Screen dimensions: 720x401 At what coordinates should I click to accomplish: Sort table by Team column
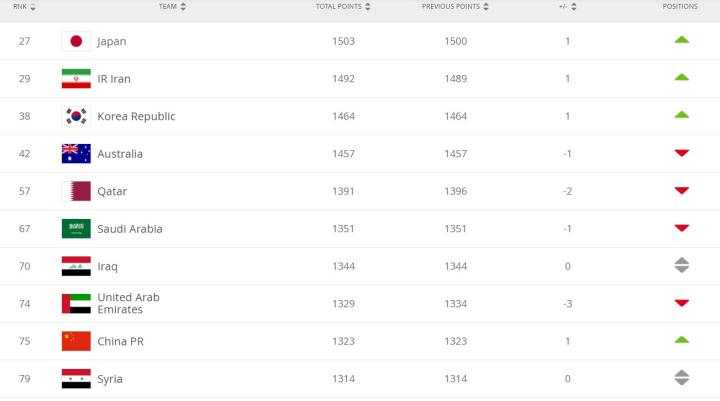click(x=172, y=7)
